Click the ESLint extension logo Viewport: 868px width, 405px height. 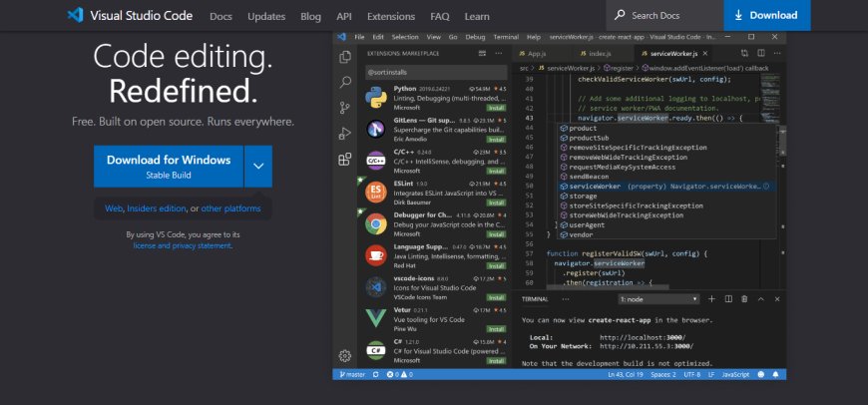(x=376, y=192)
